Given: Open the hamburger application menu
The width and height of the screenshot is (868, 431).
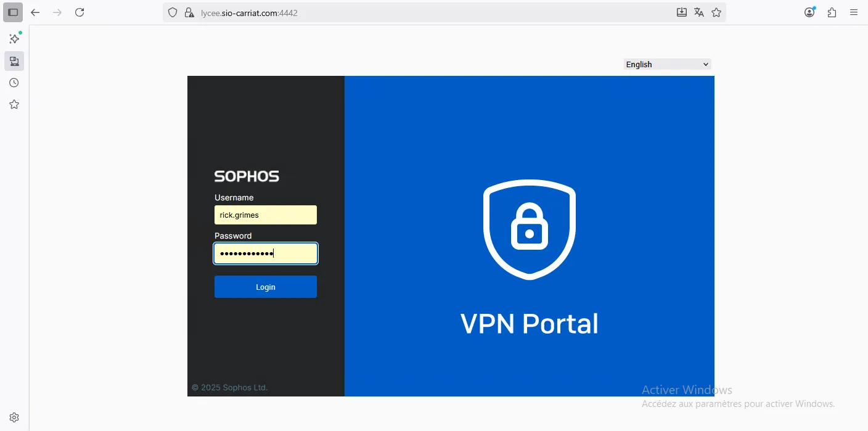Looking at the screenshot, I should pyautogui.click(x=854, y=12).
